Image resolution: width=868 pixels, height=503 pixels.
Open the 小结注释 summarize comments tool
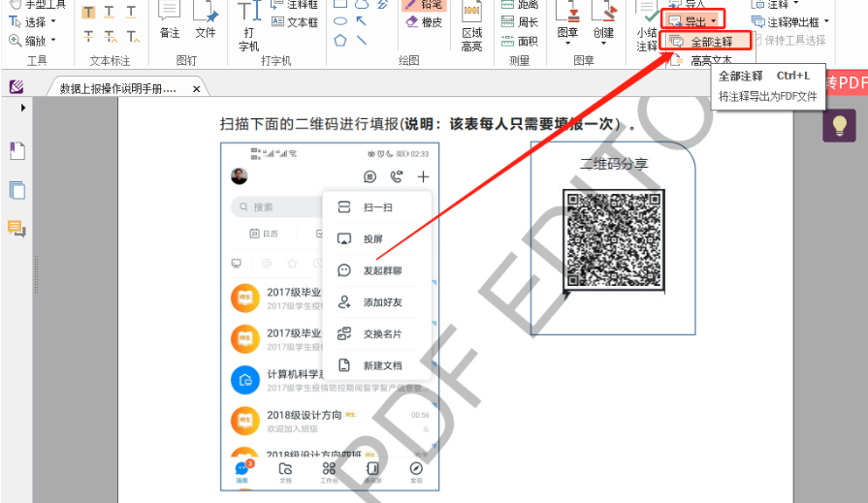coord(647,26)
